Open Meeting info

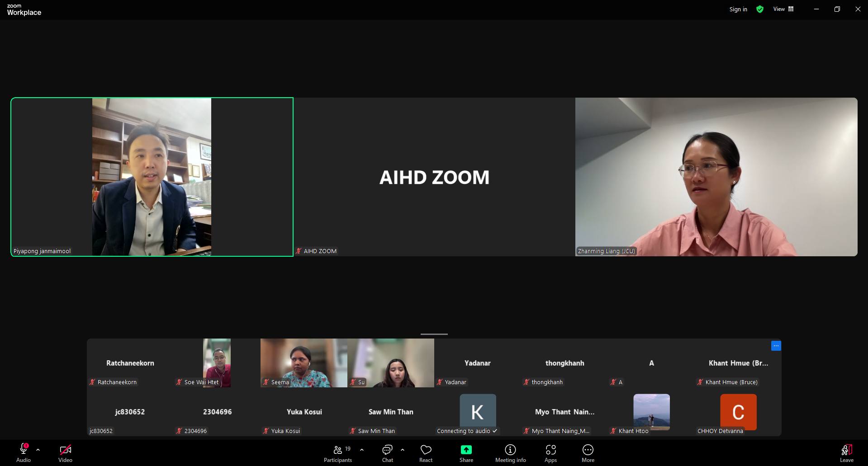pyautogui.click(x=510, y=453)
